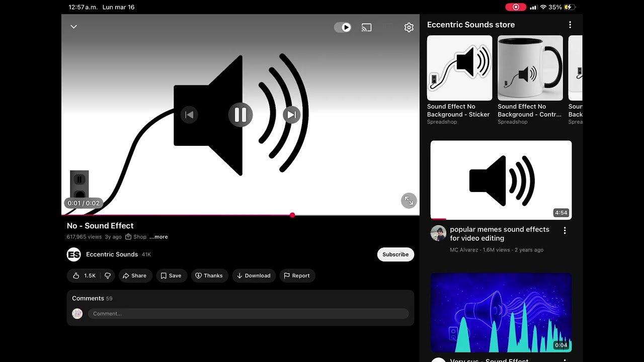644x362 pixels.
Task: Open the Shop link under the title
Action: pos(136,237)
